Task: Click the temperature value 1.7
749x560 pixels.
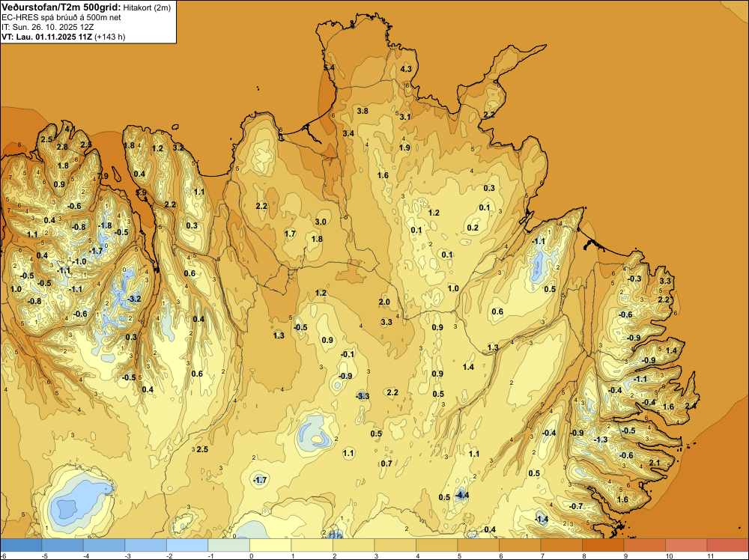Action: pyautogui.click(x=290, y=234)
